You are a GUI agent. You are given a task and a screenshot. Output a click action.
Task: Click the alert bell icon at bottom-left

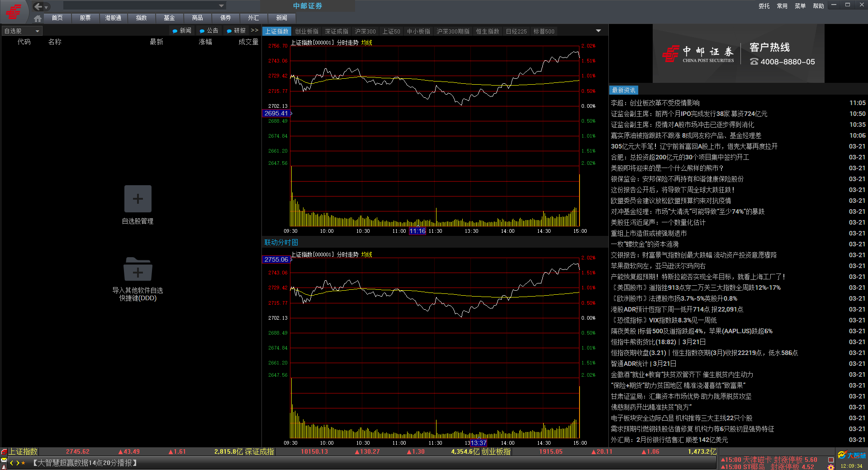click(4, 467)
